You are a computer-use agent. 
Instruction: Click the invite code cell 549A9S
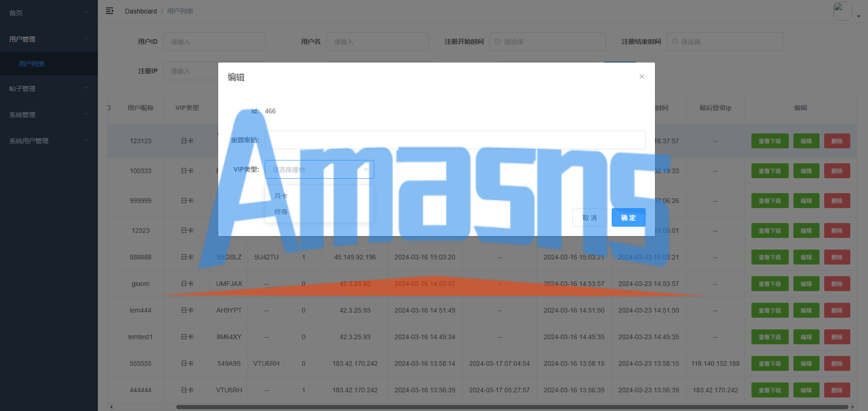click(229, 363)
